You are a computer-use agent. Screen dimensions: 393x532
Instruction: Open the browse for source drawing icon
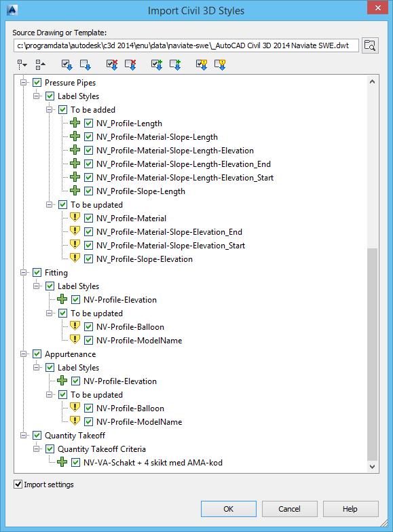pos(369,45)
